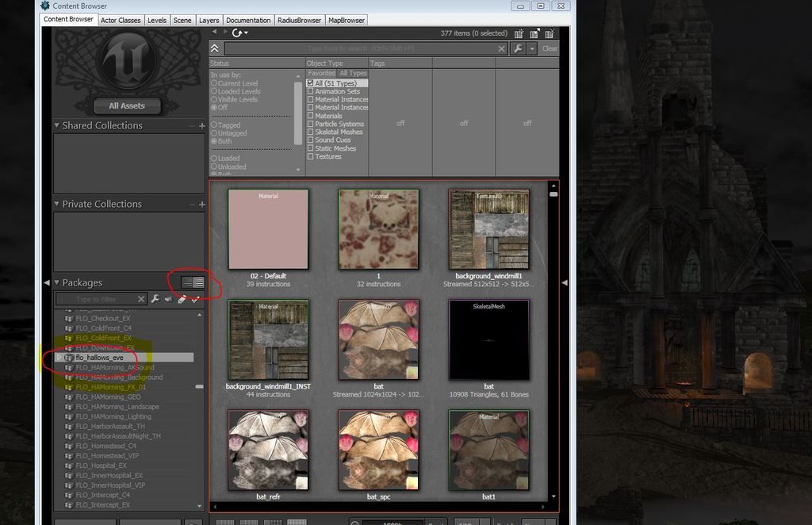This screenshot has height=525, width=812.
Task: Enable the Static Meshes object type checkbox
Action: pyautogui.click(x=311, y=148)
